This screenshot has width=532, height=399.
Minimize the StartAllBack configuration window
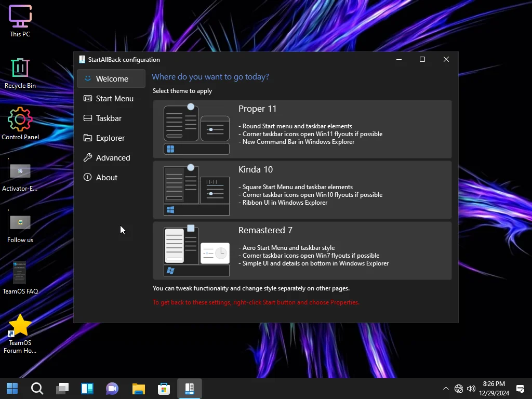(x=399, y=59)
